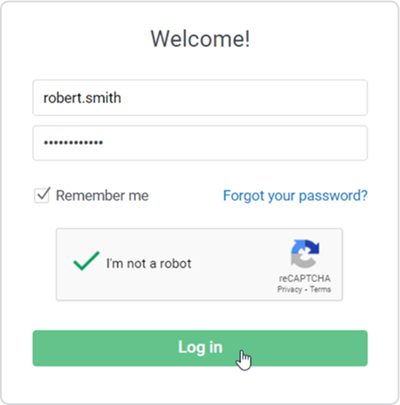This screenshot has height=405, width=400.
Task: Focus the username field containing robert.smith
Action: (x=200, y=98)
